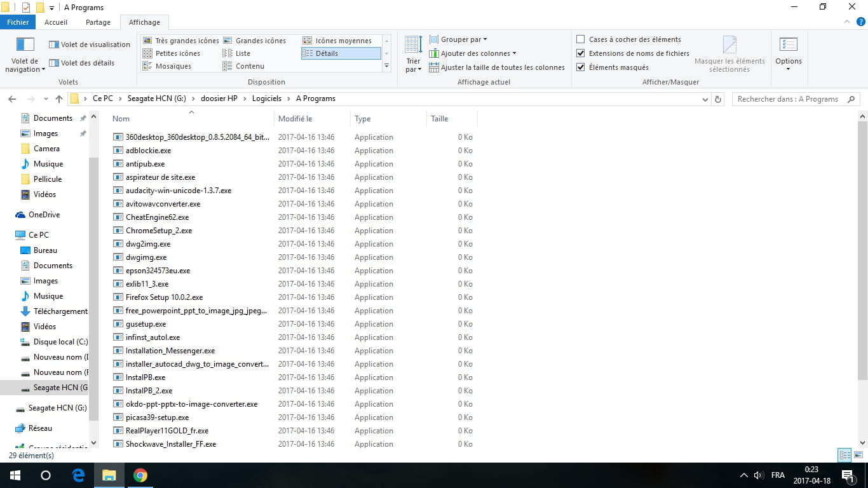Open the help question mark icon
The width and height of the screenshot is (868, 488).
coord(860,22)
